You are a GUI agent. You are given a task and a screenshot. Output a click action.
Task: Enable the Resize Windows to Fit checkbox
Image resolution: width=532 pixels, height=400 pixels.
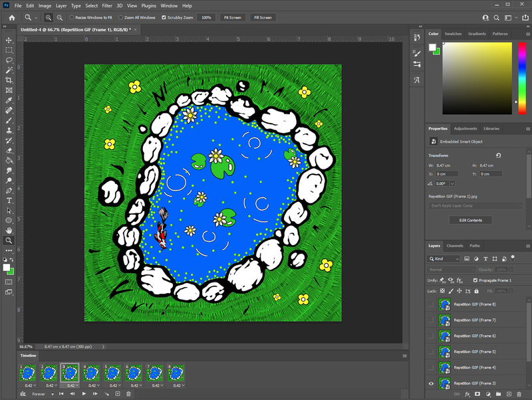coord(71,17)
